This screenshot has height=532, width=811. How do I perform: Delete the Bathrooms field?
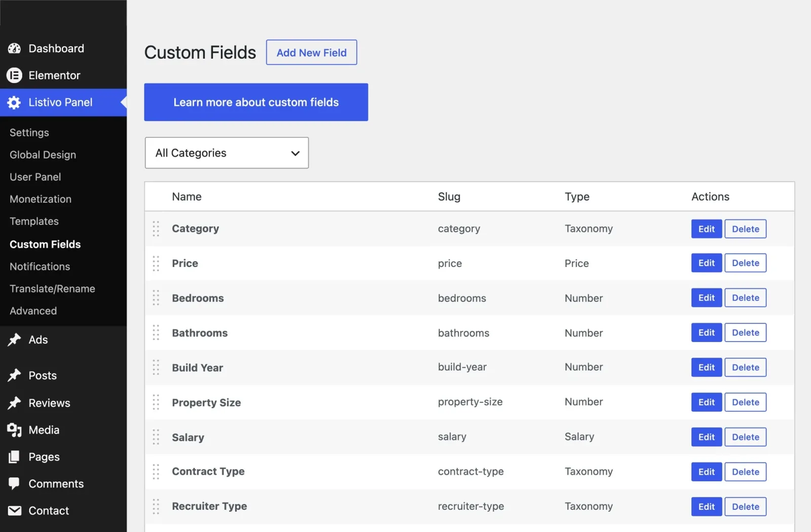coord(746,333)
